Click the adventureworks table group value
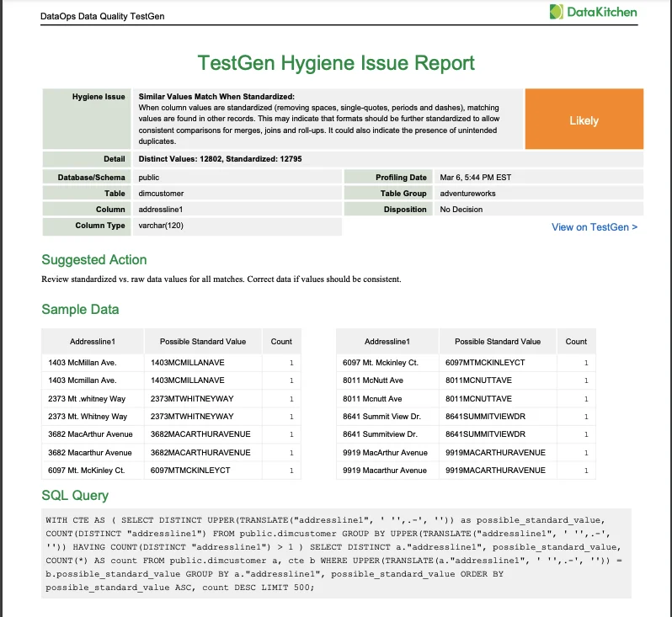 (468, 194)
